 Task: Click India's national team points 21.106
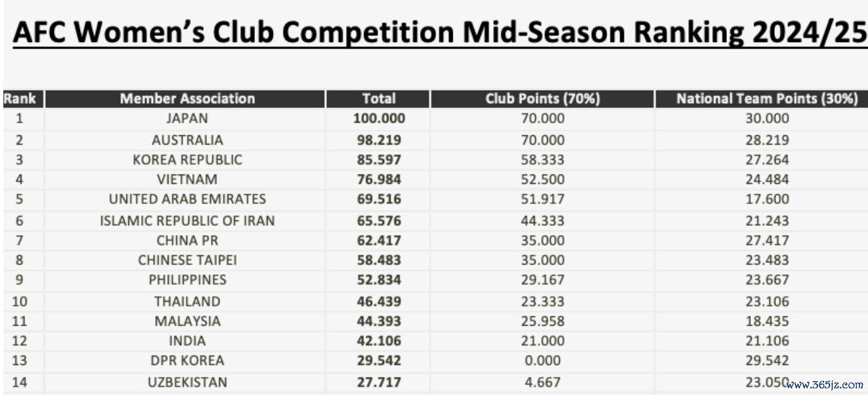pyautogui.click(x=767, y=341)
